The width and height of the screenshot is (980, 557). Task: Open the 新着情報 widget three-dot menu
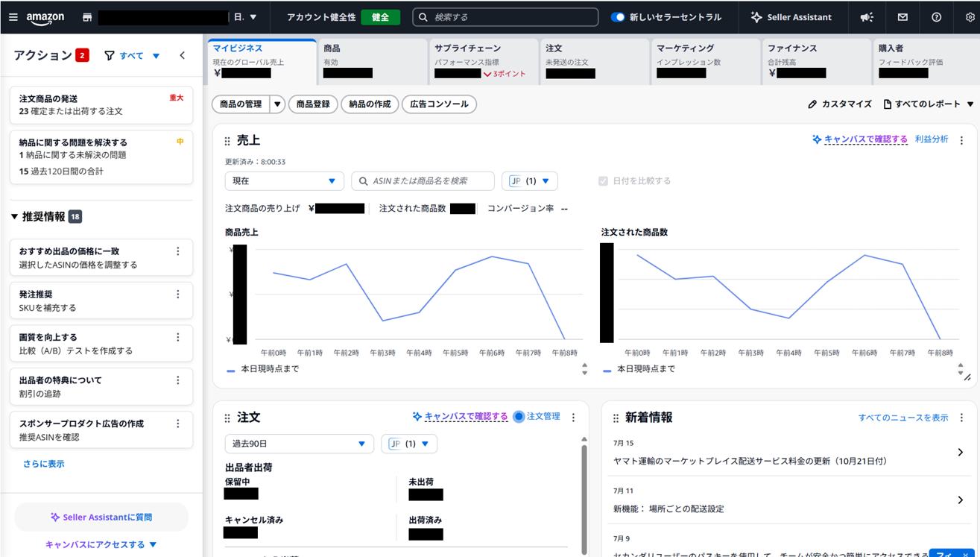961,418
